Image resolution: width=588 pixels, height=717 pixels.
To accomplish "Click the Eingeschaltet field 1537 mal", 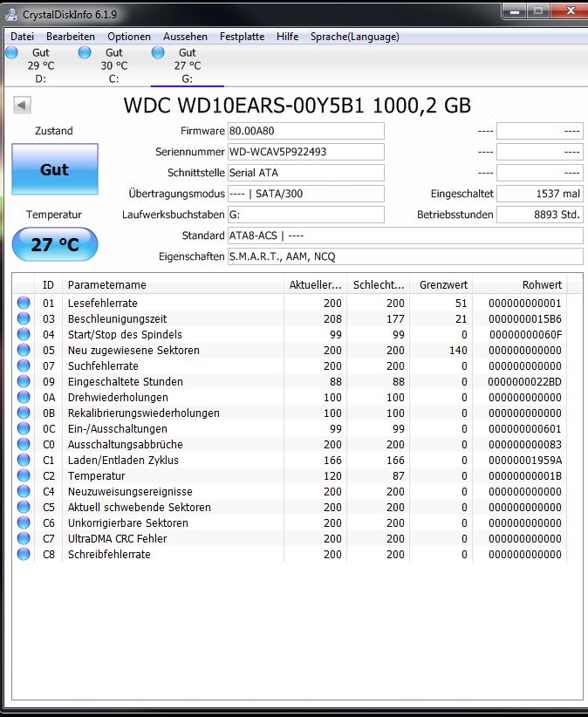I will pyautogui.click(x=539, y=194).
